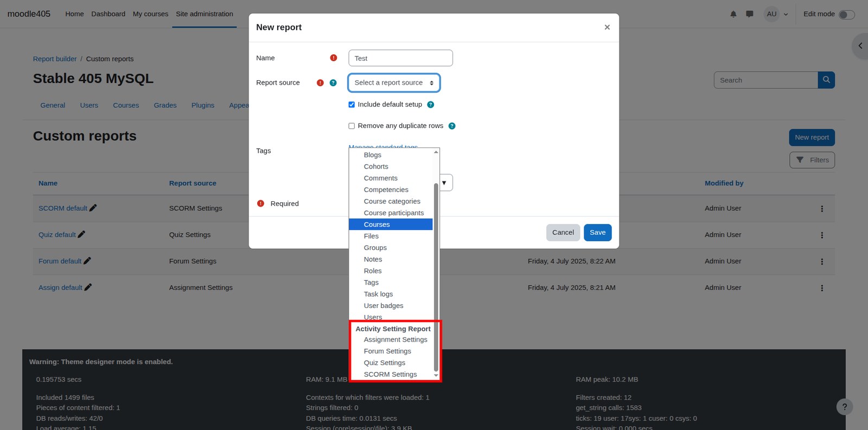
Task: Open actions menu for Forum default row
Action: [822, 261]
